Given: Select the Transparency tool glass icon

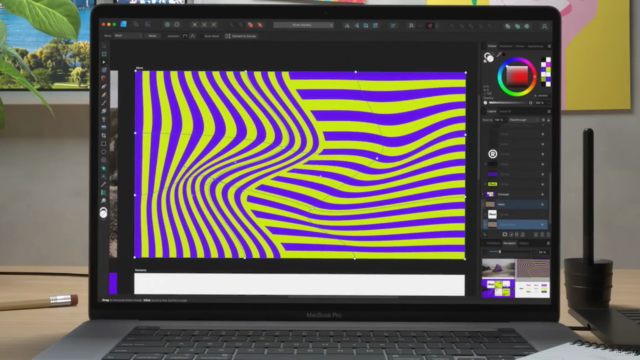Looking at the screenshot, I should (104, 119).
